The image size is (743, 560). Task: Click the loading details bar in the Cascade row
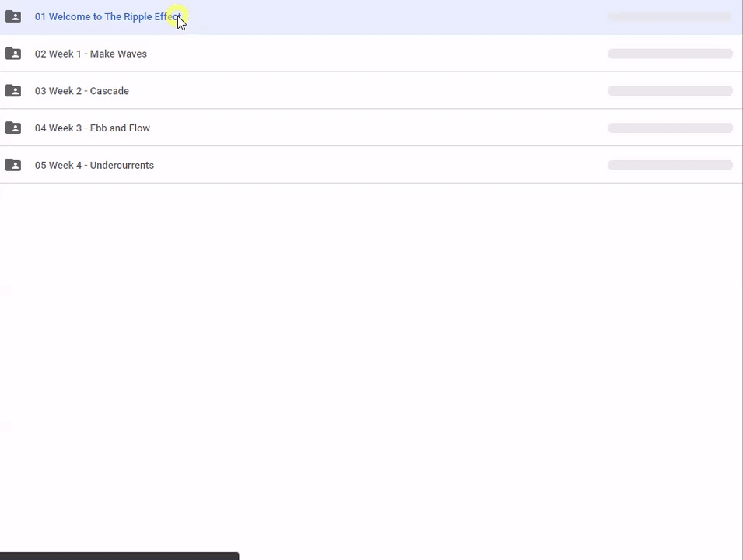(669, 91)
